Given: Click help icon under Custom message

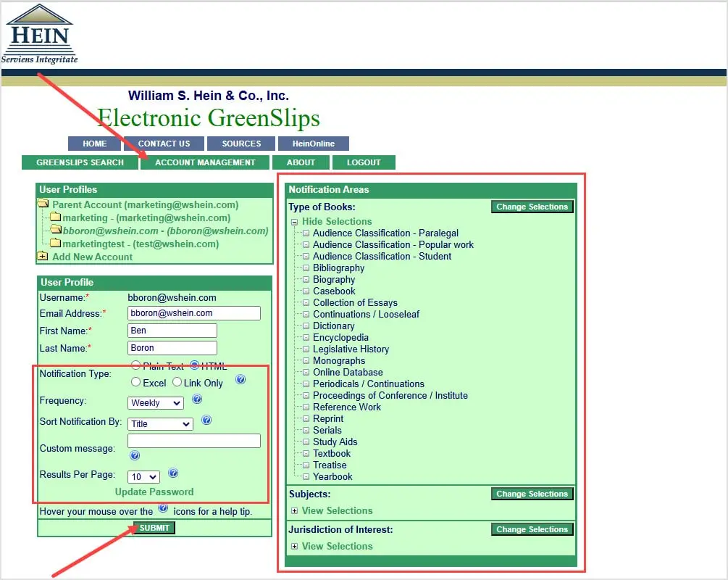Looking at the screenshot, I should [135, 455].
